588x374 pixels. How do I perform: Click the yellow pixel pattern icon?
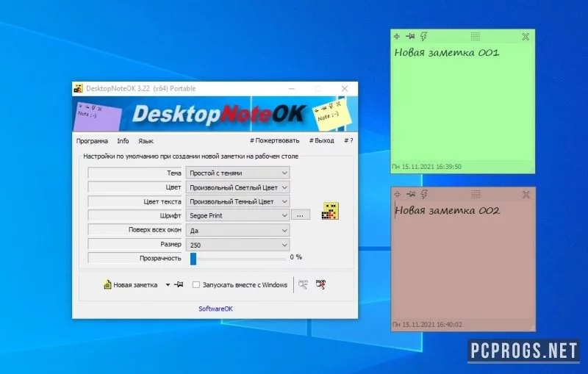[x=330, y=211]
